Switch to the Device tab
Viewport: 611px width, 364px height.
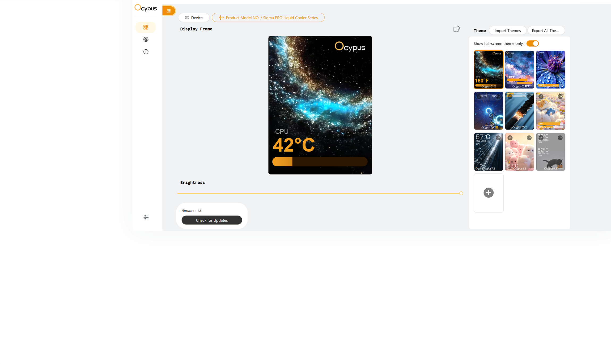(x=194, y=18)
